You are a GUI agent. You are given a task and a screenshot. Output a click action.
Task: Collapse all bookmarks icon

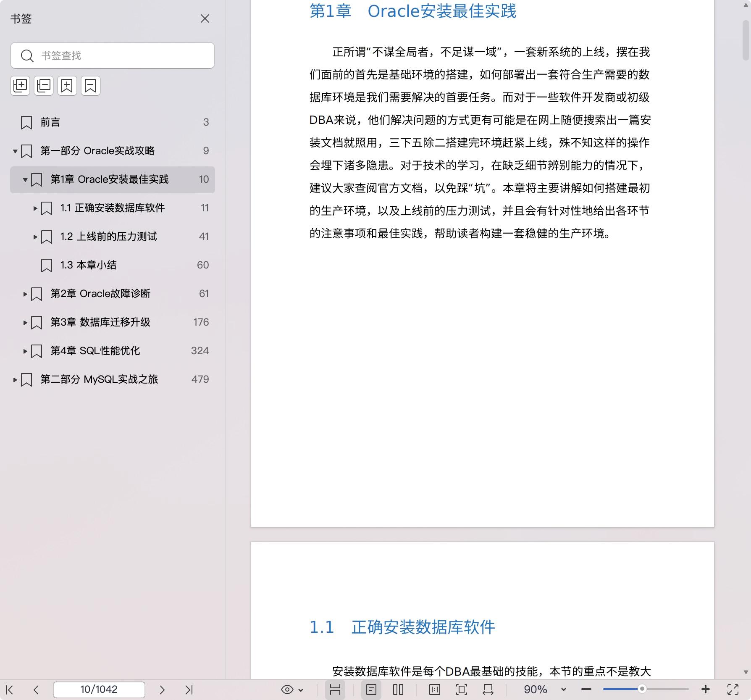[44, 86]
